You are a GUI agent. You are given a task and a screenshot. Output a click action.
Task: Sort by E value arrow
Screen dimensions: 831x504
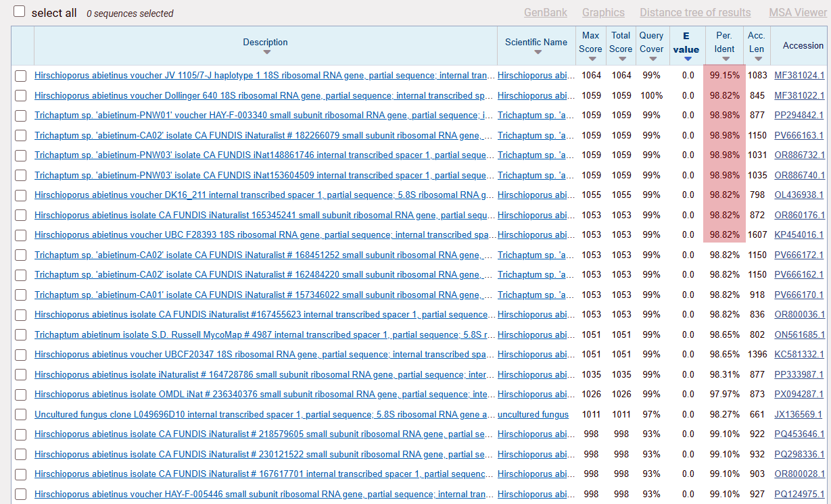(x=687, y=59)
